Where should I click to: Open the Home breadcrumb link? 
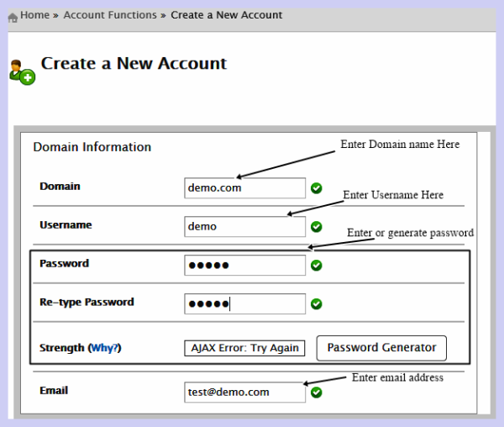pyautogui.click(x=34, y=15)
